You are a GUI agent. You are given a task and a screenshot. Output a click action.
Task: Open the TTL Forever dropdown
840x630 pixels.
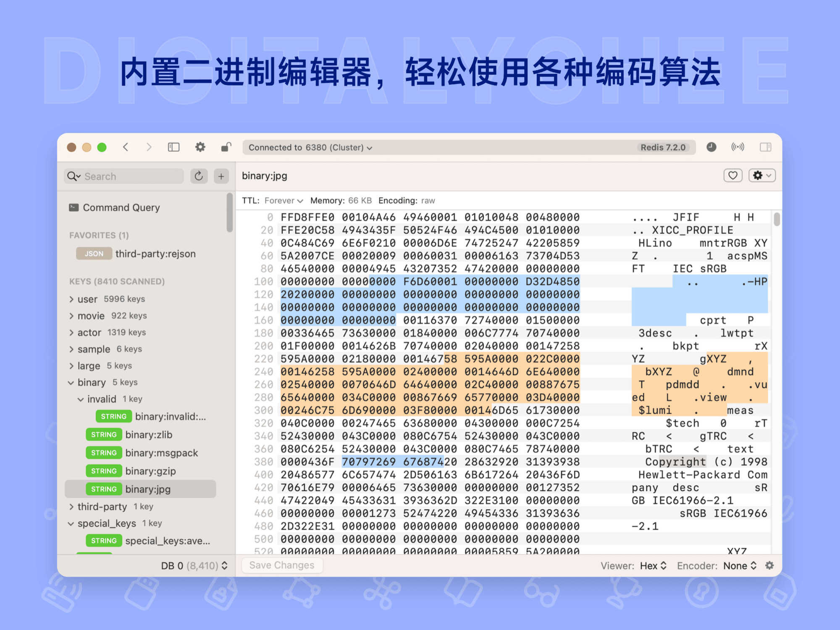pyautogui.click(x=283, y=201)
